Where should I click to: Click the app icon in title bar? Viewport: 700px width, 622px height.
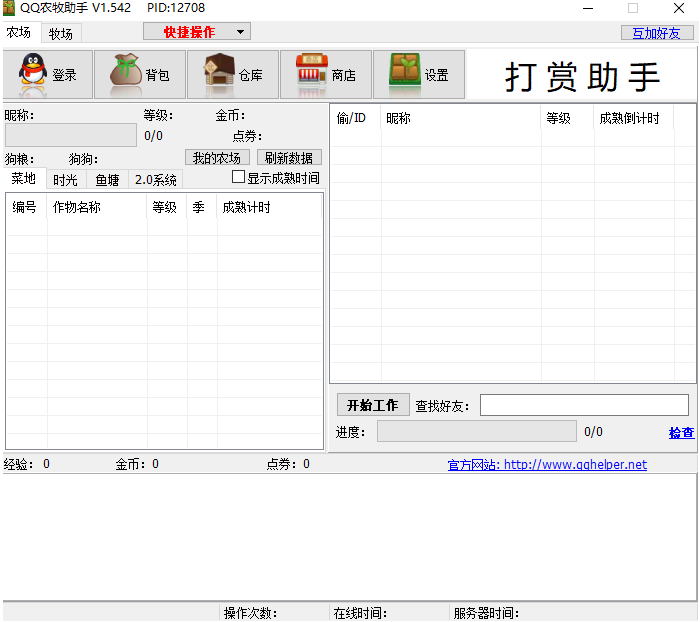click(x=10, y=8)
